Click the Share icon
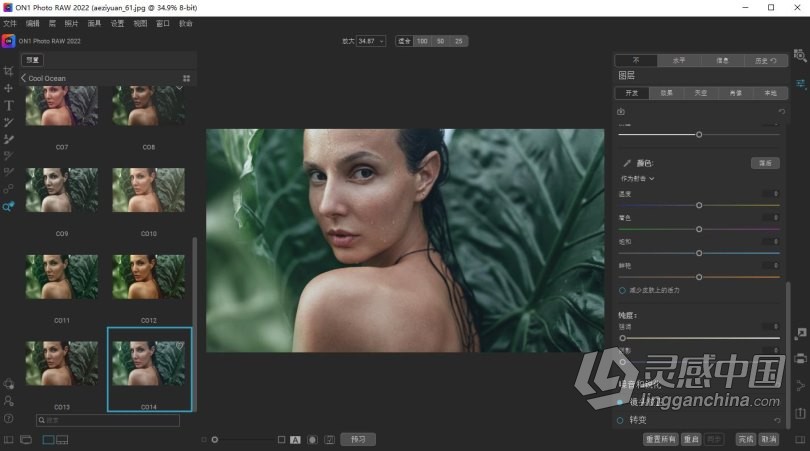 (x=800, y=385)
